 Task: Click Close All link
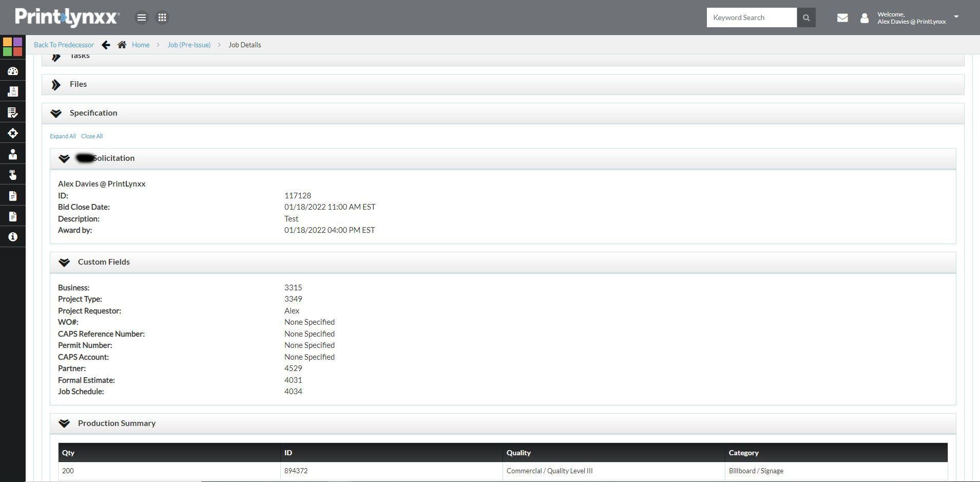pyautogui.click(x=92, y=136)
